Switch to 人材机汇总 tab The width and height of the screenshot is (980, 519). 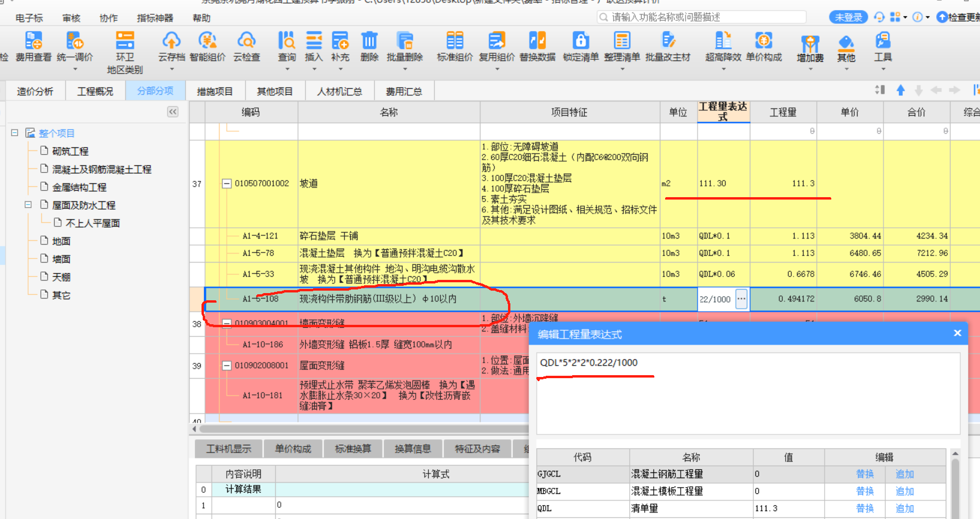click(339, 91)
